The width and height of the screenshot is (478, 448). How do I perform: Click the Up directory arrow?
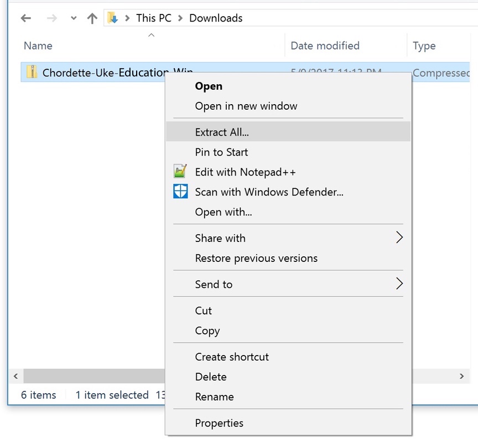[92, 18]
